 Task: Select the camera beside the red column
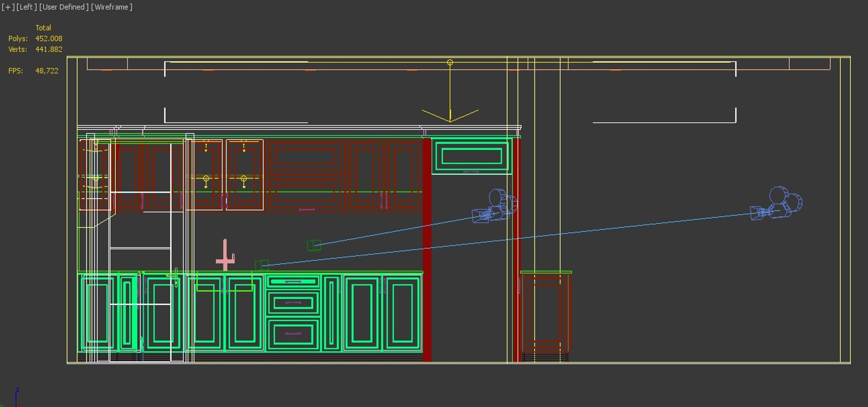tap(495, 206)
